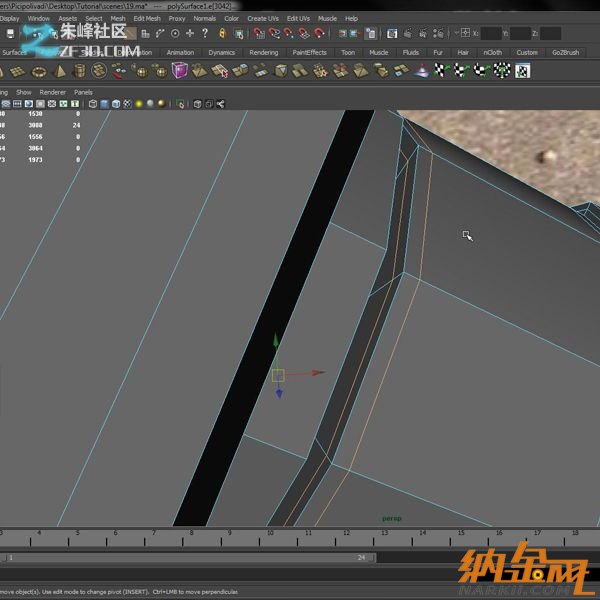The width and height of the screenshot is (600, 600).
Task: Click highlight selection mode icon
Action: click(x=239, y=34)
